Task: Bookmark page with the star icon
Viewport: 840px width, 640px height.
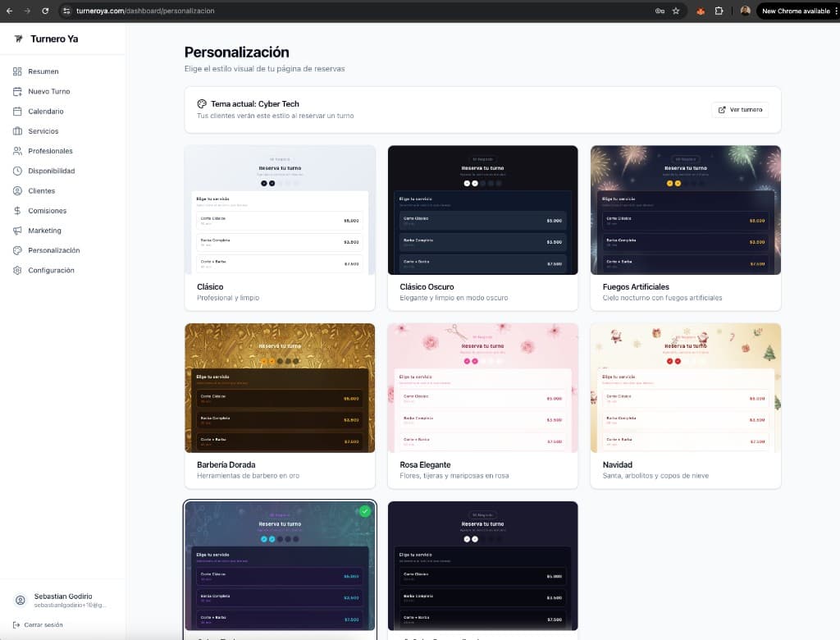Action: coord(675,11)
